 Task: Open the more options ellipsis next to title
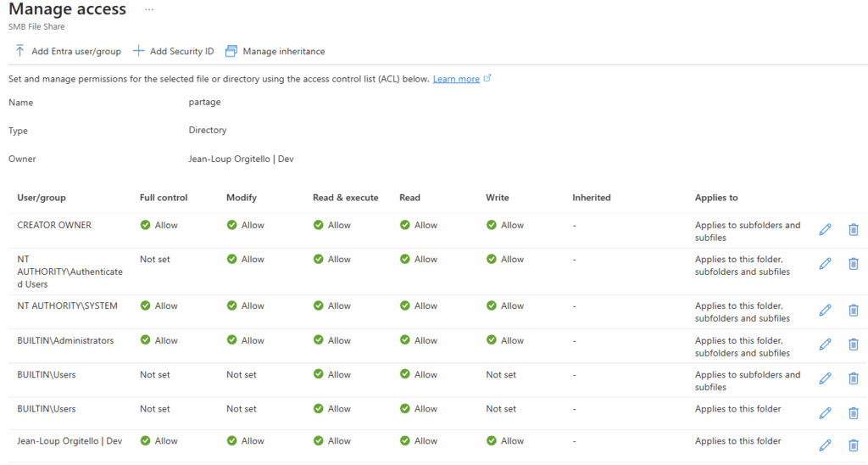[149, 9]
